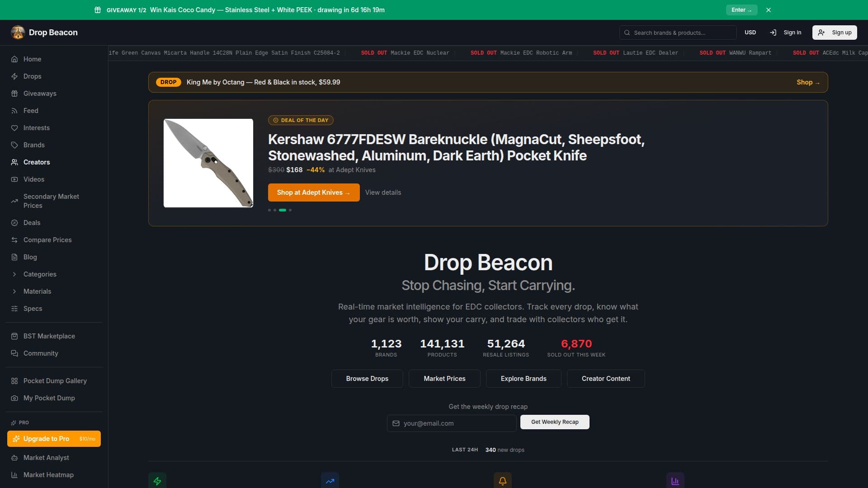Click the Videos play icon in sidebar
868x488 pixels.
tap(14, 179)
